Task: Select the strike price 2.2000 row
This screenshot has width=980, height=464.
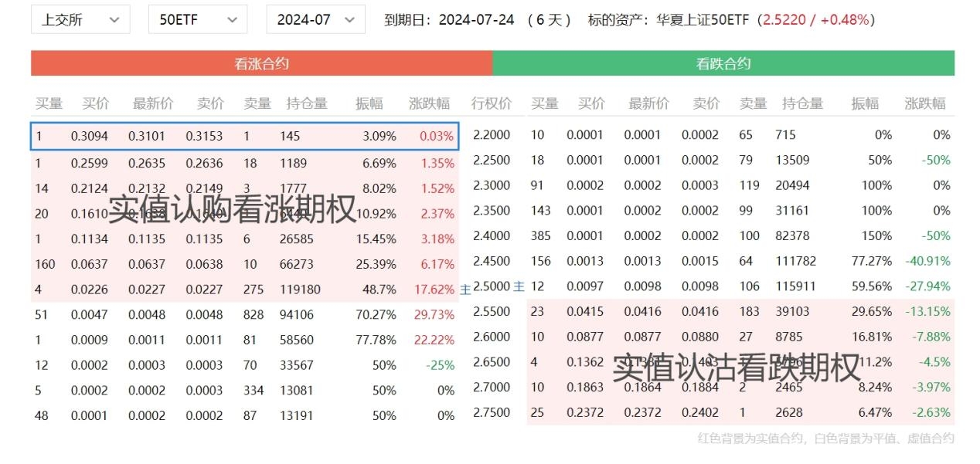Action: pos(492,134)
